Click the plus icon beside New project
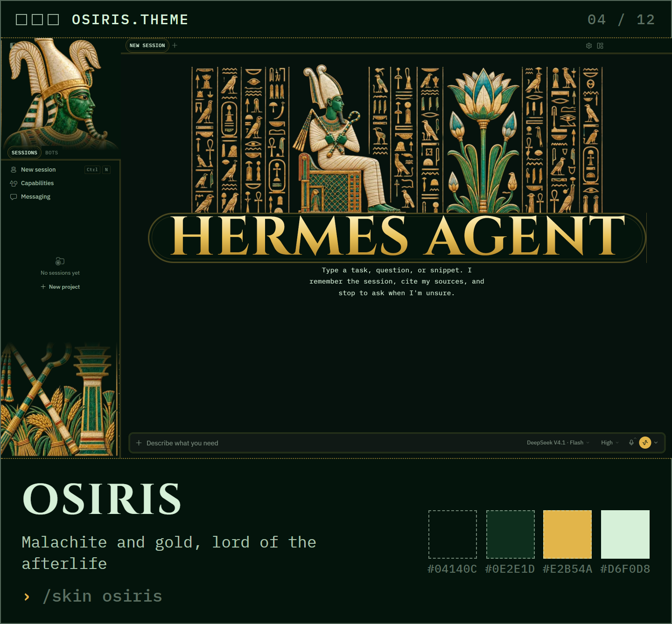The height and width of the screenshot is (624, 672). 43,287
